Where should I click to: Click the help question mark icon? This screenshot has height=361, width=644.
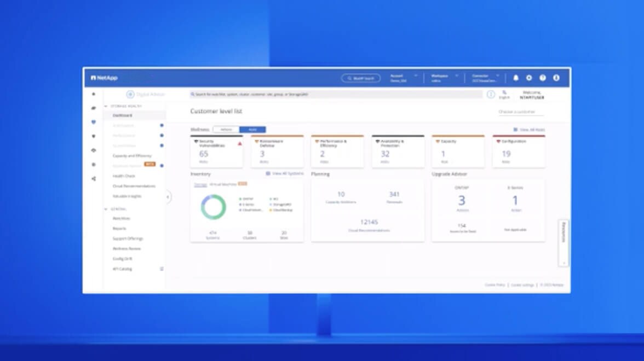pos(543,78)
